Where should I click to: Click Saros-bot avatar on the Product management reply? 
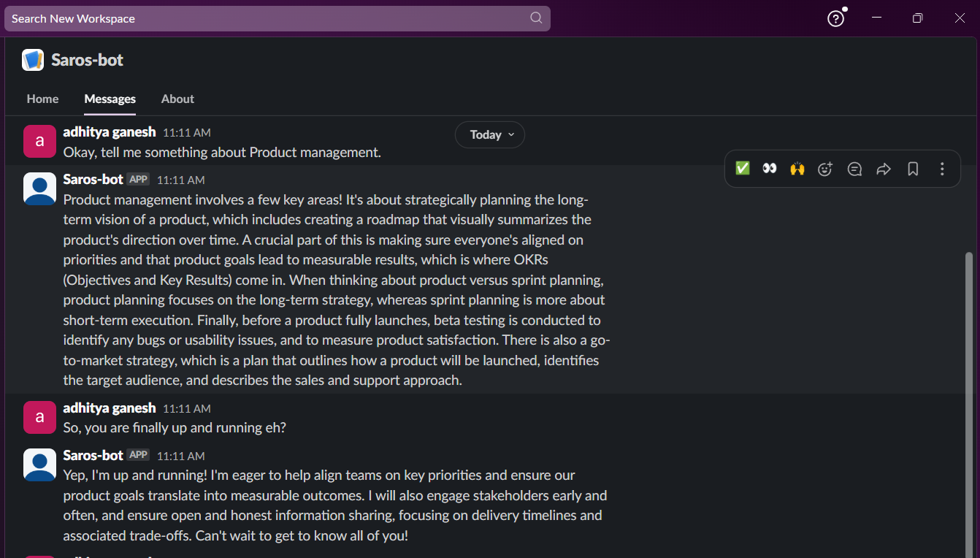click(39, 188)
